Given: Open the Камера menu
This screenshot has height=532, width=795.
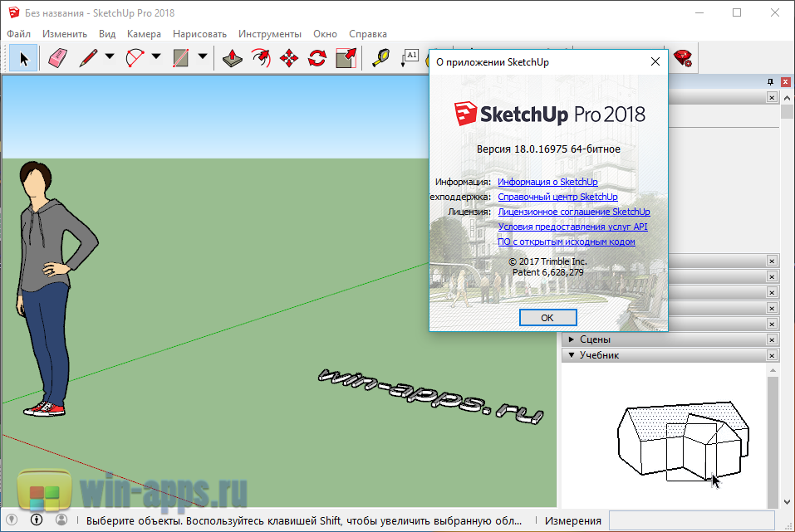Looking at the screenshot, I should tap(144, 34).
